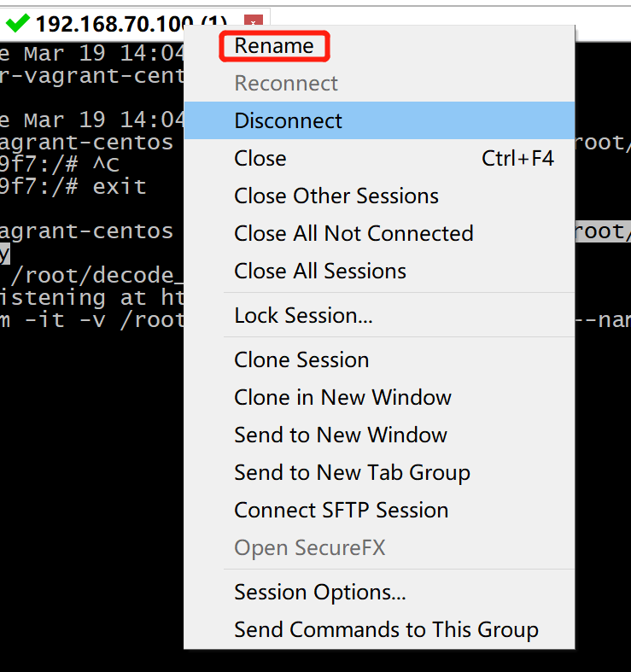Screen dimensions: 631x672
Task: Click Send to New Window
Action: click(x=341, y=435)
